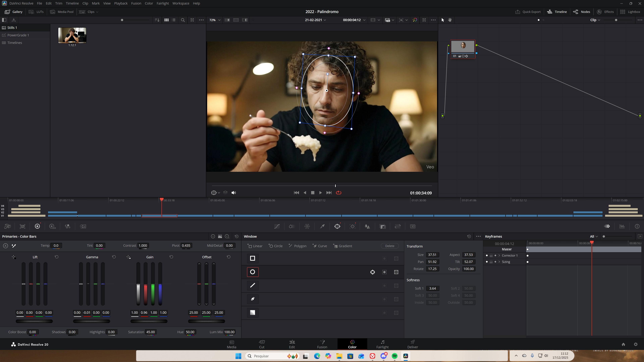Viewport: 644px width, 362px height.
Task: Open the Scopes panel icon
Action: 622,226
